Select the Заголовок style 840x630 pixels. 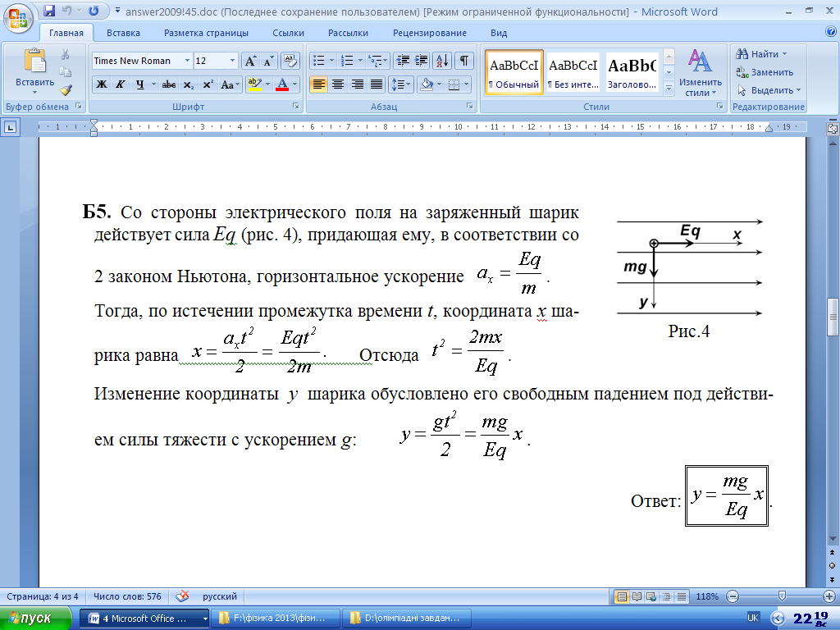click(x=632, y=72)
